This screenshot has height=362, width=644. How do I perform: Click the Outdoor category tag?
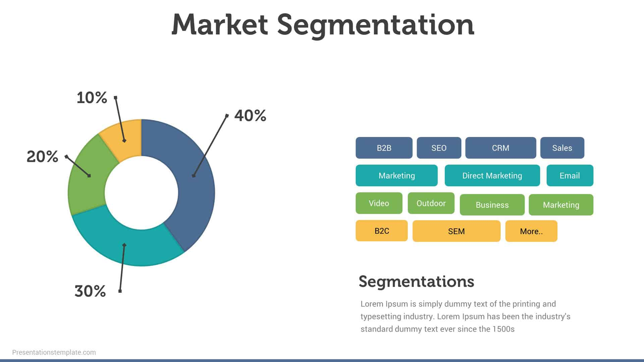tap(431, 203)
